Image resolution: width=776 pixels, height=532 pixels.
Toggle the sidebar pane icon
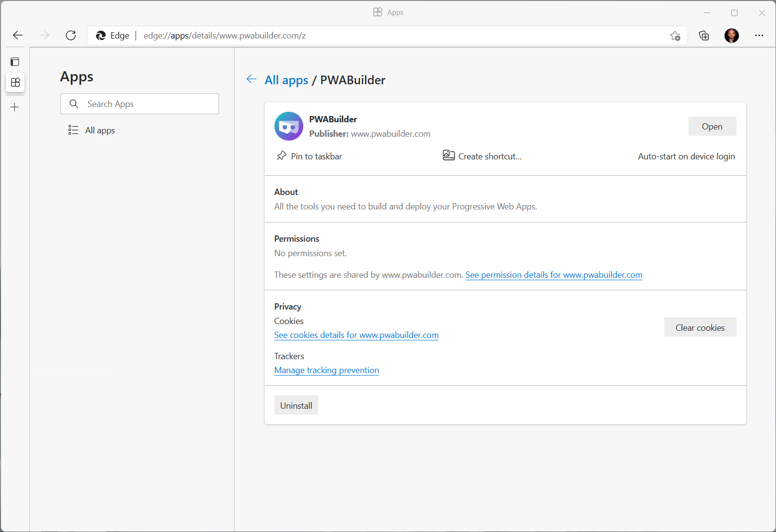point(15,62)
